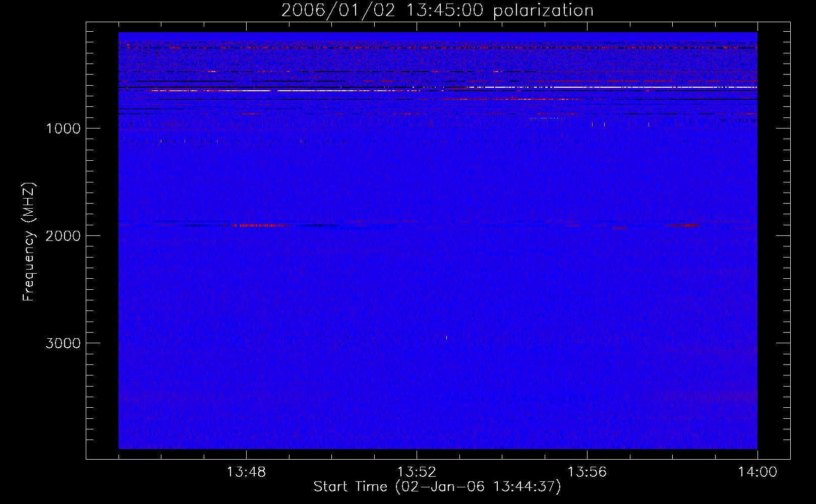Click the 1000 frequency tick label
This screenshot has width=816, height=504.
63,129
